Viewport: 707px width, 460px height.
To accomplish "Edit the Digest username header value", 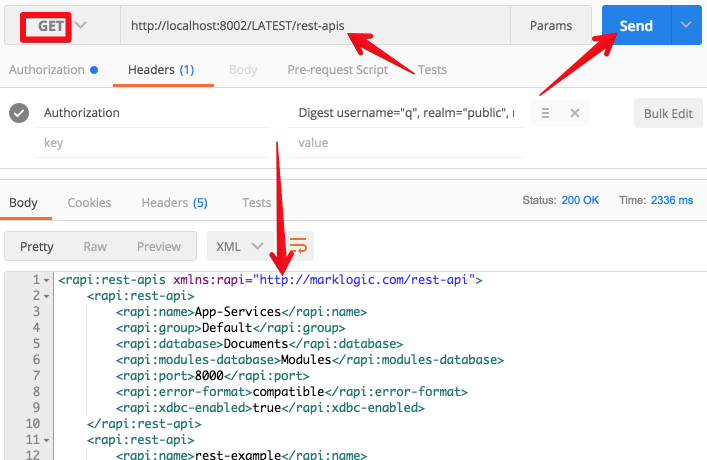I will point(406,113).
